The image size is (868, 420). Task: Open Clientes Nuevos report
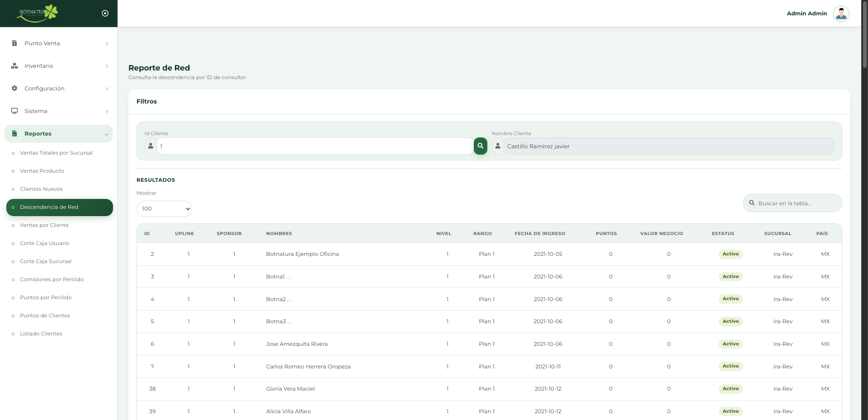point(41,189)
